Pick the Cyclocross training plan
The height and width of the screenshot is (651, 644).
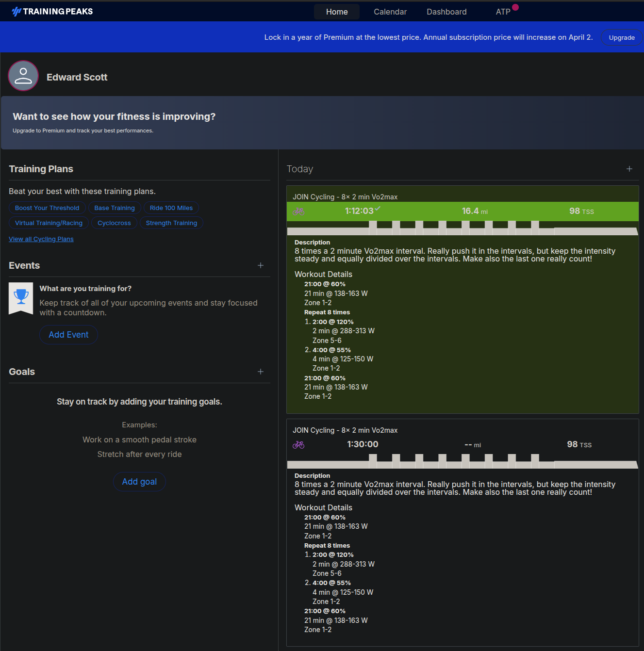pos(114,223)
